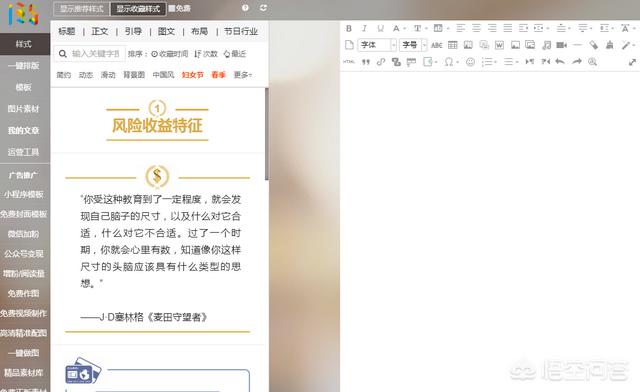
Task: Toggle italic formatting
Action: tap(364, 28)
